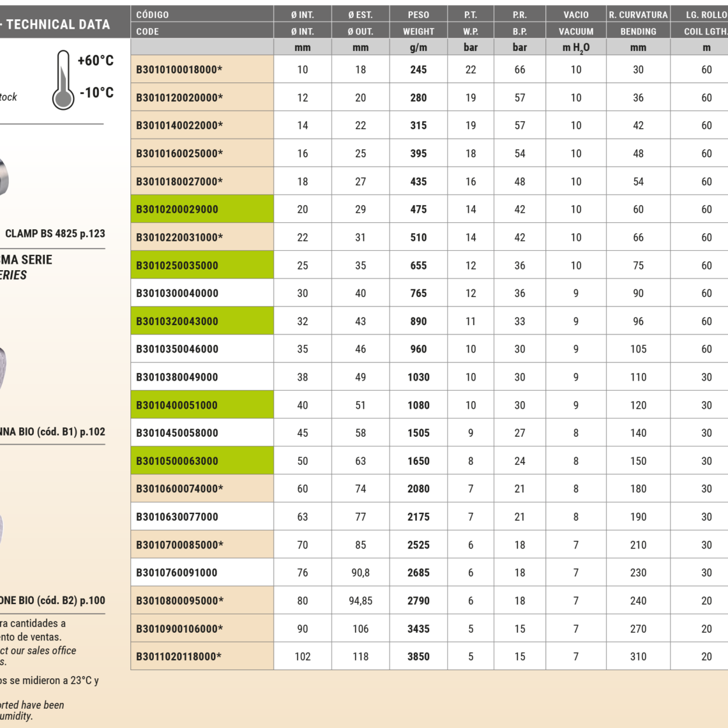Click green highlighted code B3010250035000
The height and width of the screenshot is (728, 728).
177,266
